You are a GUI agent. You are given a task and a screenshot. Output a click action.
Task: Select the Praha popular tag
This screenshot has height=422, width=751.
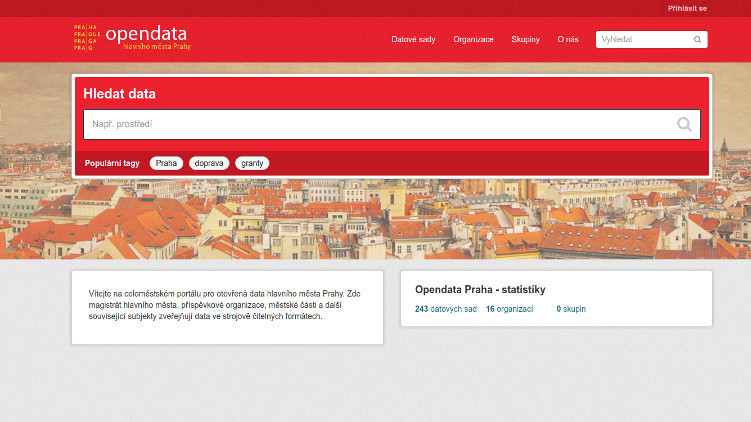click(166, 163)
